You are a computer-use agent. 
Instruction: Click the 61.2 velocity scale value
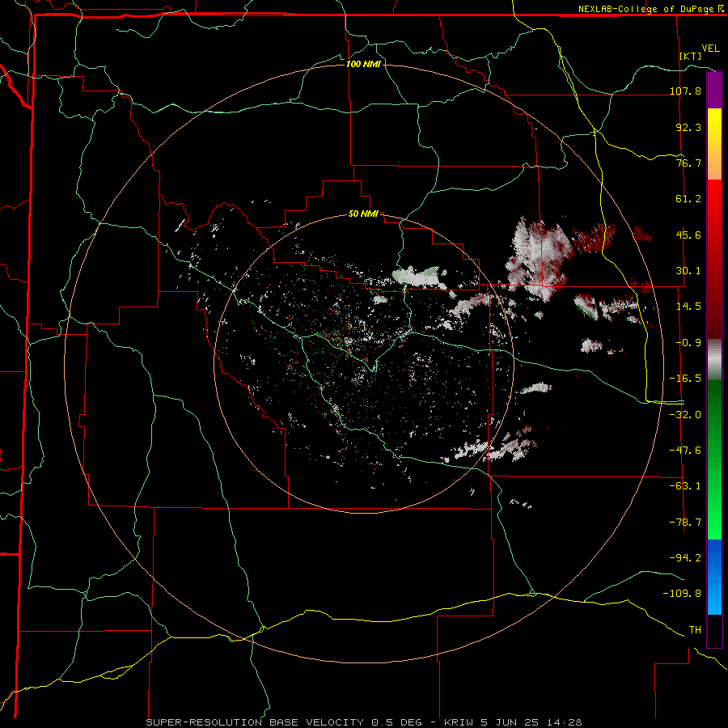point(688,199)
